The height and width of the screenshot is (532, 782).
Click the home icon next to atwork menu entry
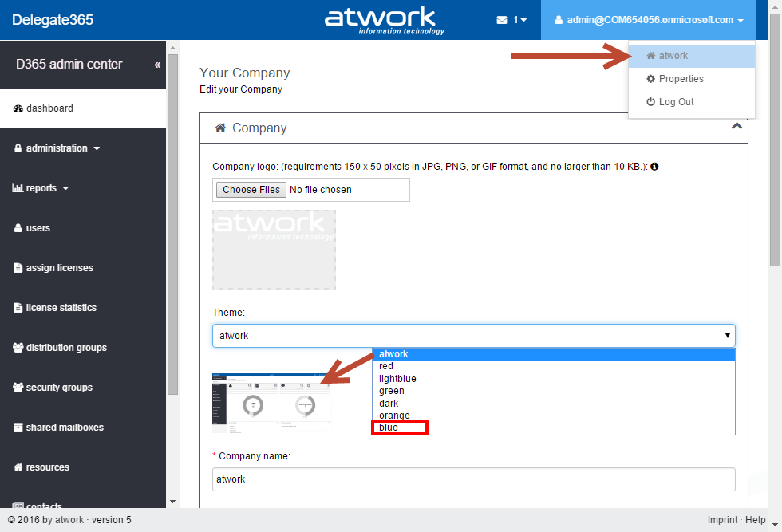(x=650, y=56)
